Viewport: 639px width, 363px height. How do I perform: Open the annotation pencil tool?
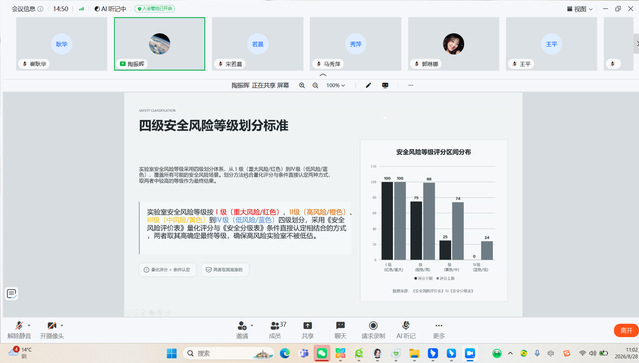click(x=368, y=86)
